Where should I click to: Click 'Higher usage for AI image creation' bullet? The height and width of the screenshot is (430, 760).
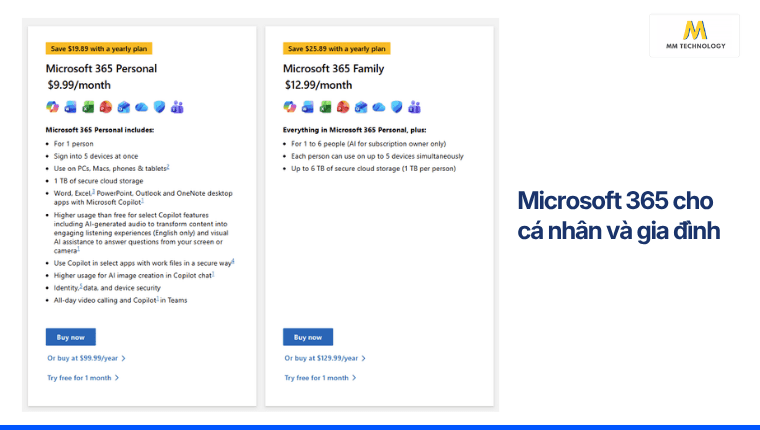click(134, 275)
